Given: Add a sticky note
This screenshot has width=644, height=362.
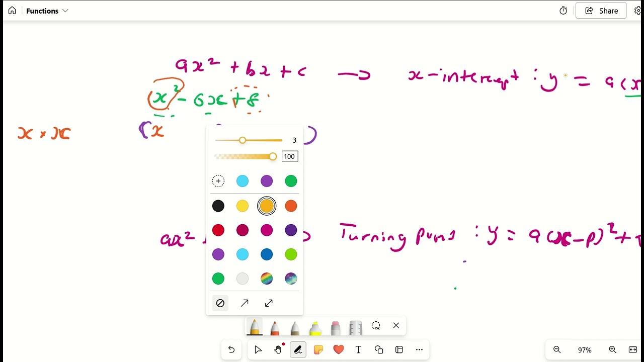Looking at the screenshot, I should [318, 349].
